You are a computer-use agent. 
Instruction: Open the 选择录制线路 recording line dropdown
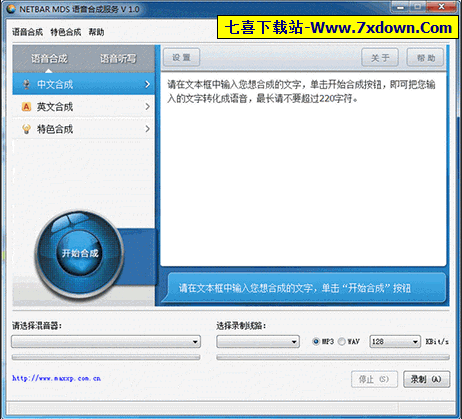pos(258,342)
